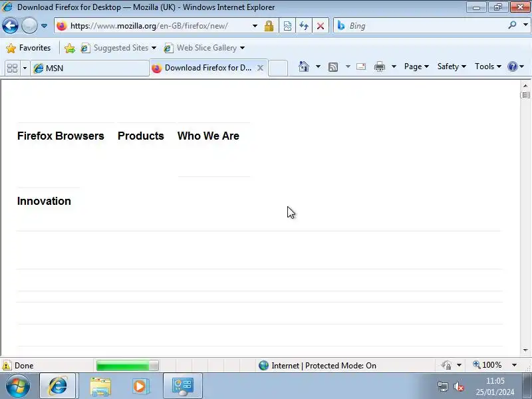532x399 pixels.
Task: Click the network tray icon
Action: click(x=443, y=386)
